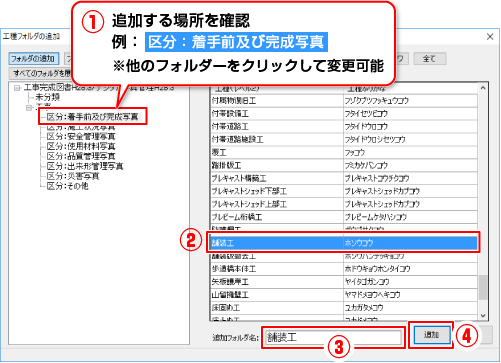Click the 全て button at top right
The height and width of the screenshot is (363, 501).
coord(429,59)
